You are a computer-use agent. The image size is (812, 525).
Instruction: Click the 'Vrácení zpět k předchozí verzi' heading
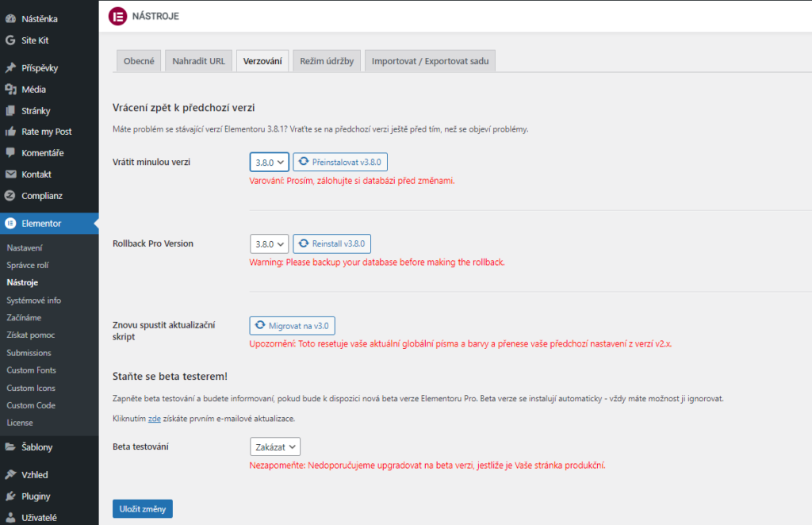point(184,108)
